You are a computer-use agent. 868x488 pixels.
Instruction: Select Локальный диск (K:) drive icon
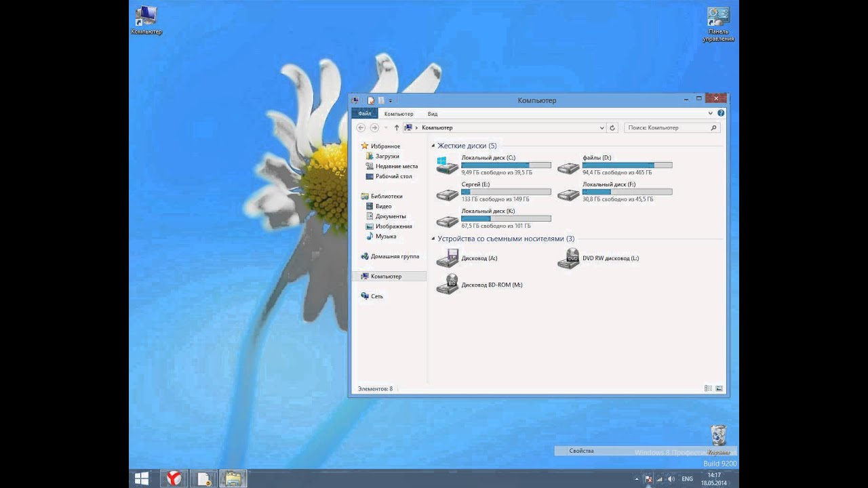447,221
